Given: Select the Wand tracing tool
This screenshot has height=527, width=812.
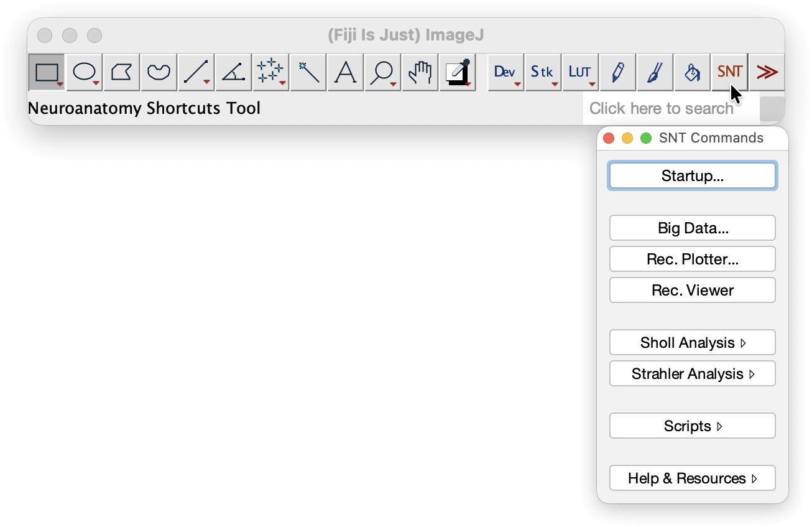Looking at the screenshot, I should [x=308, y=72].
